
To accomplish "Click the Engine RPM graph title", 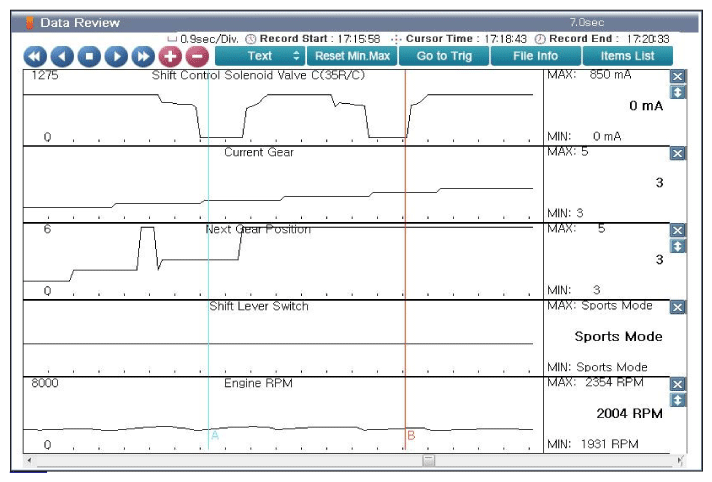I will click(x=258, y=383).
